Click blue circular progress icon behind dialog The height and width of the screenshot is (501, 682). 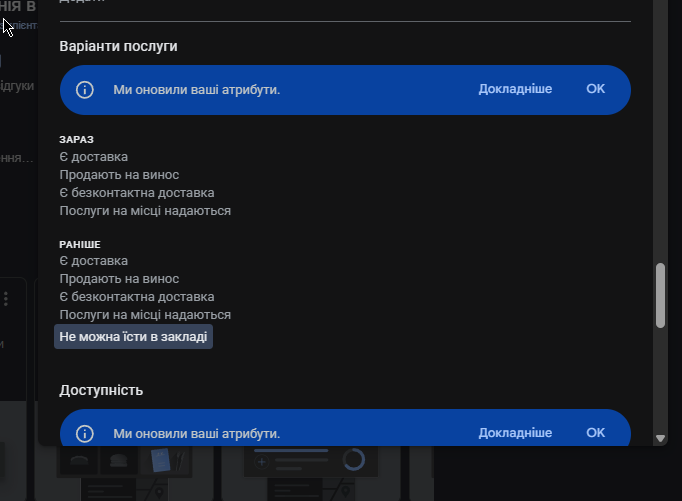[x=354, y=459]
